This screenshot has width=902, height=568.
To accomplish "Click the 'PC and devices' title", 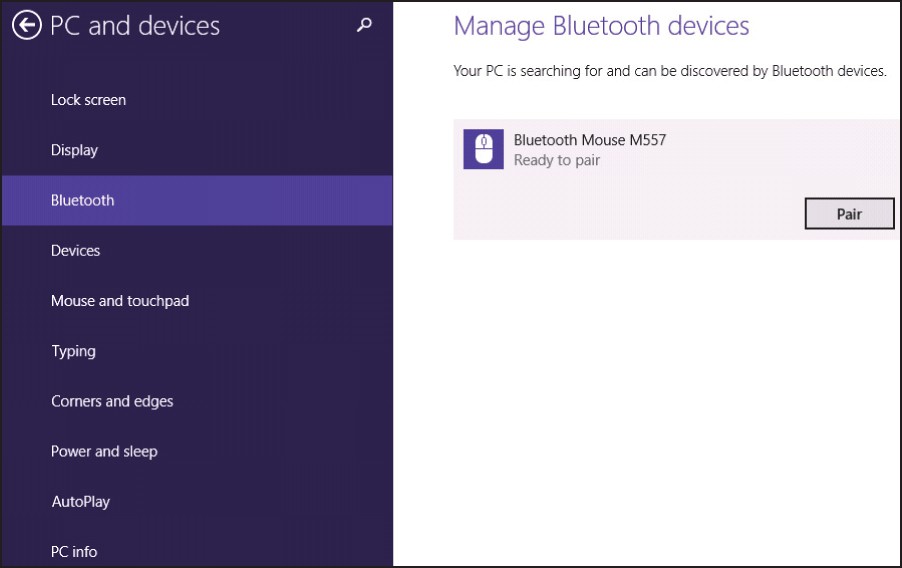I will point(135,26).
